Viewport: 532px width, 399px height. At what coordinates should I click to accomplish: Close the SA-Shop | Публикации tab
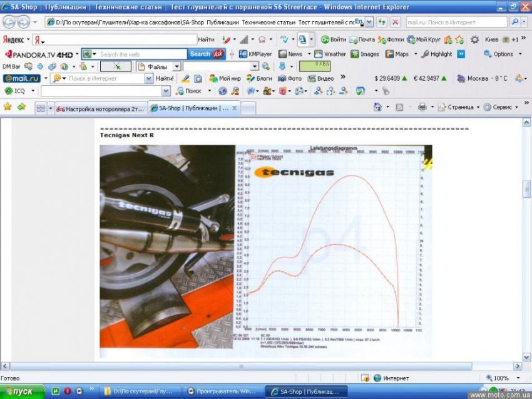tap(235, 108)
